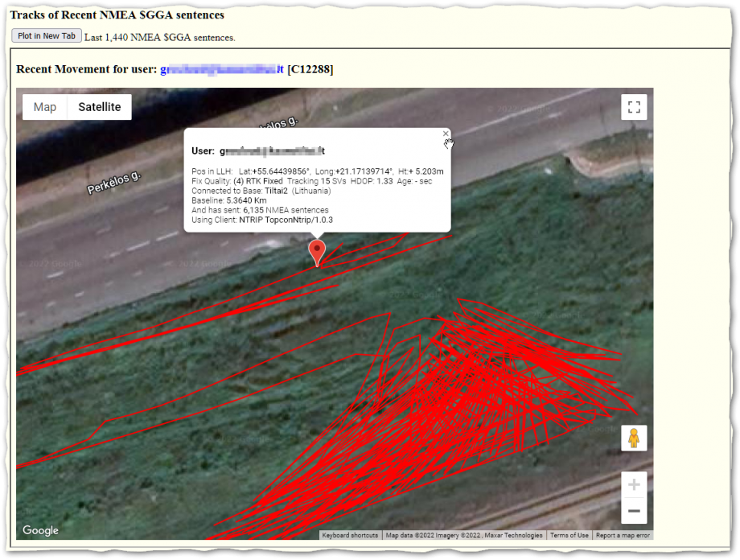Zoom out on the map
Screen dimensions: 740x560
tap(634, 511)
